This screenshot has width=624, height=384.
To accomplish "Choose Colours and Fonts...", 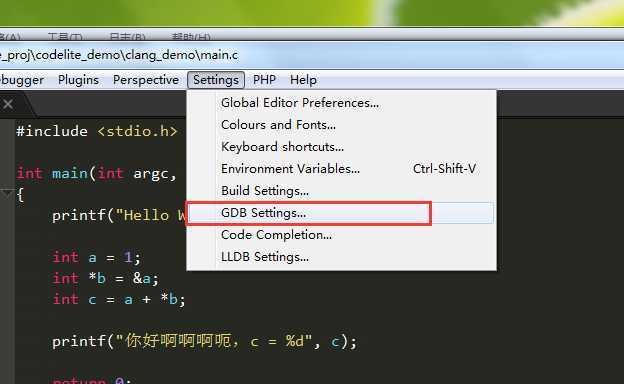I will (x=341, y=125).
